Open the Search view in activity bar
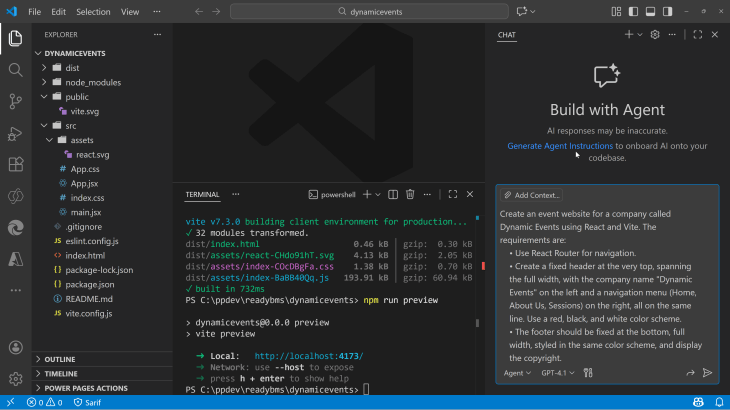 [15, 70]
